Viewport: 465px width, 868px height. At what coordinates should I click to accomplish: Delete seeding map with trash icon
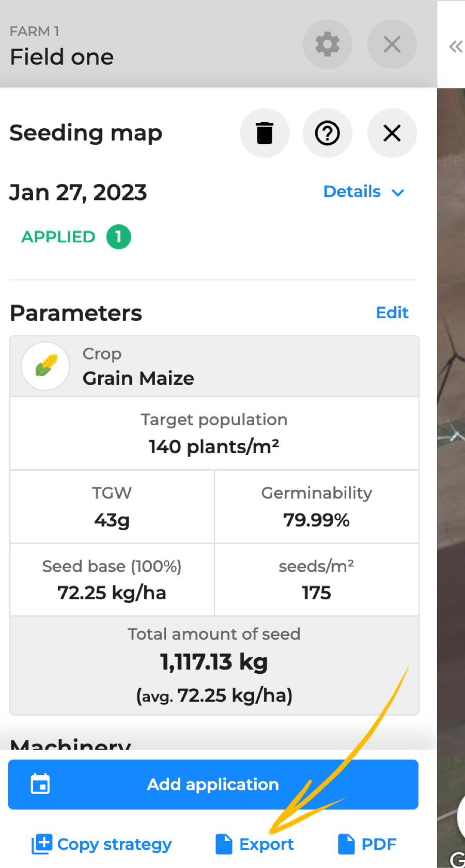[265, 133]
